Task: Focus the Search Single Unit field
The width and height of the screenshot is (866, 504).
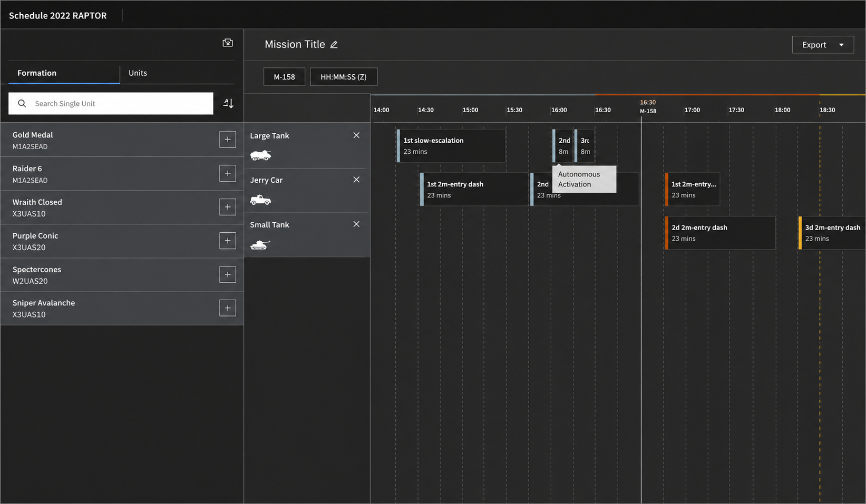Action: (x=111, y=104)
